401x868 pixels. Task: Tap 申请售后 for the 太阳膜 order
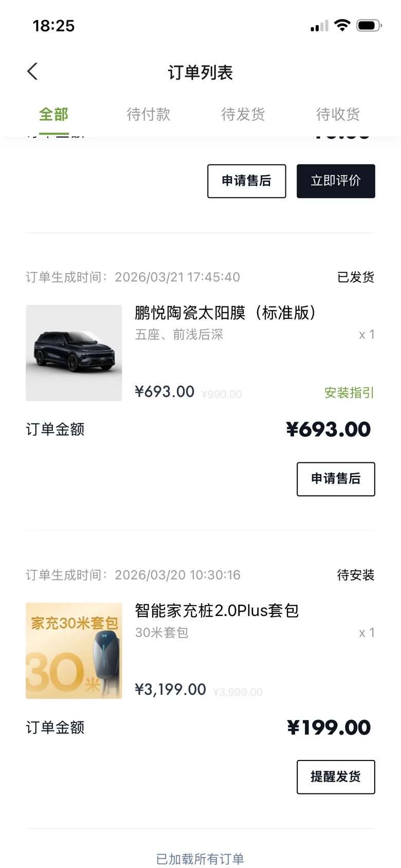click(336, 479)
